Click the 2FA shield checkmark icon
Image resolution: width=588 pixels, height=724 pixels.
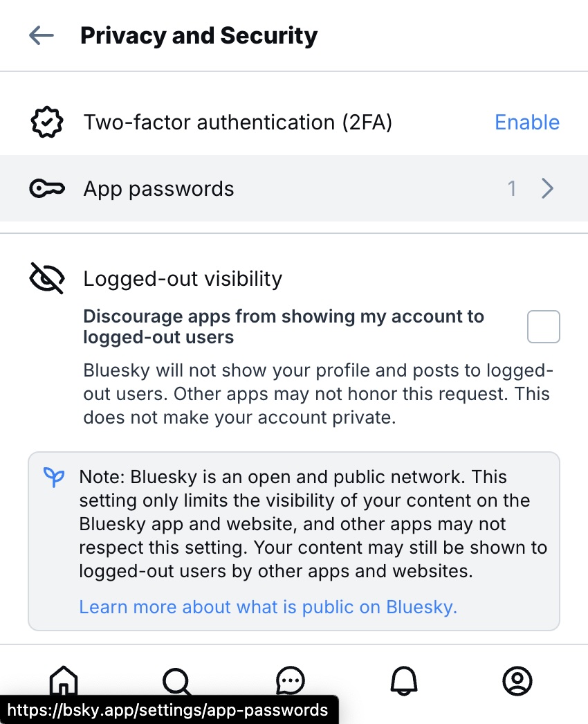tap(47, 123)
